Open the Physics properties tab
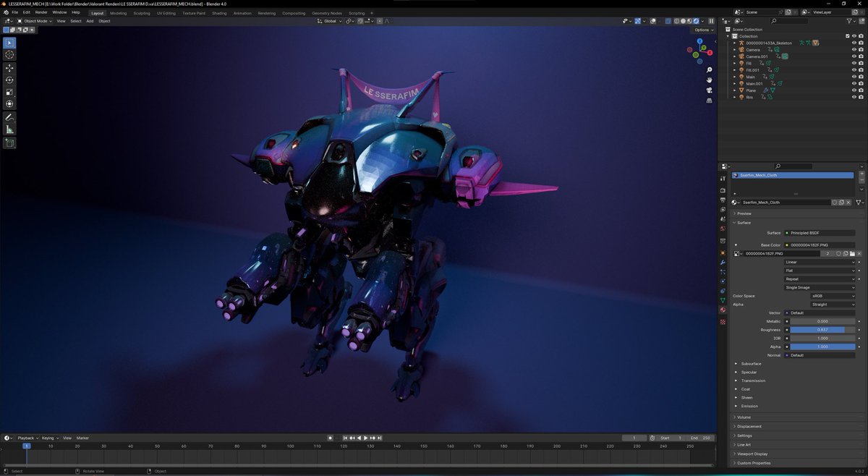The width and height of the screenshot is (868, 476). (723, 281)
